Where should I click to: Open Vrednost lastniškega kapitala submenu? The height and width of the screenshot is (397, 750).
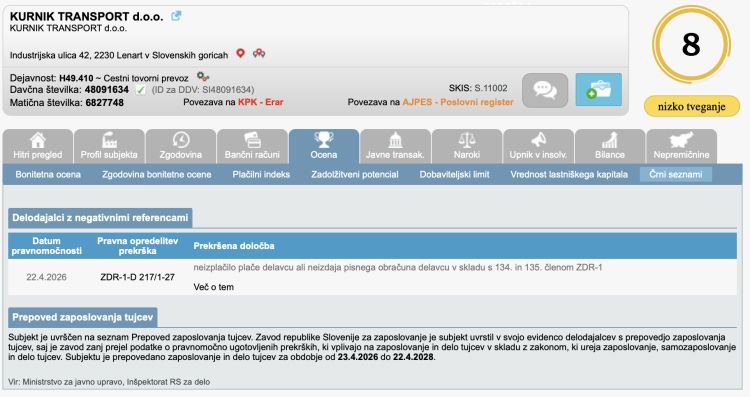(569, 175)
